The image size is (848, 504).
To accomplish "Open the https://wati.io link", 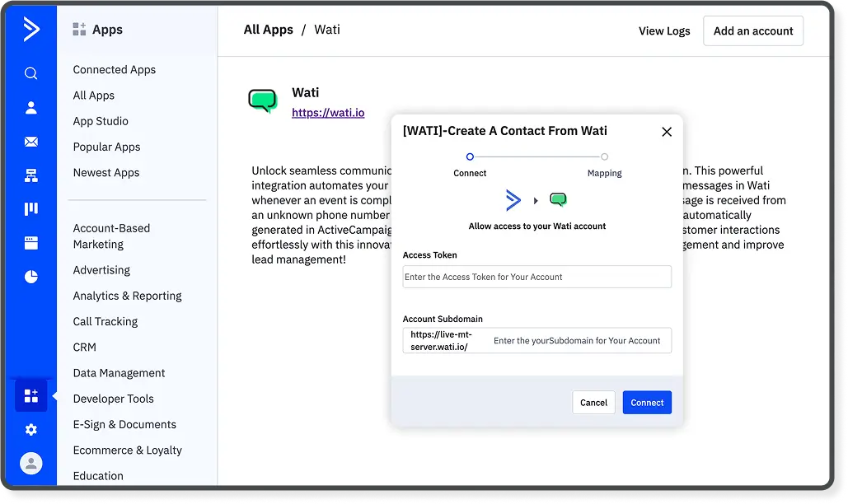I will (x=328, y=112).
